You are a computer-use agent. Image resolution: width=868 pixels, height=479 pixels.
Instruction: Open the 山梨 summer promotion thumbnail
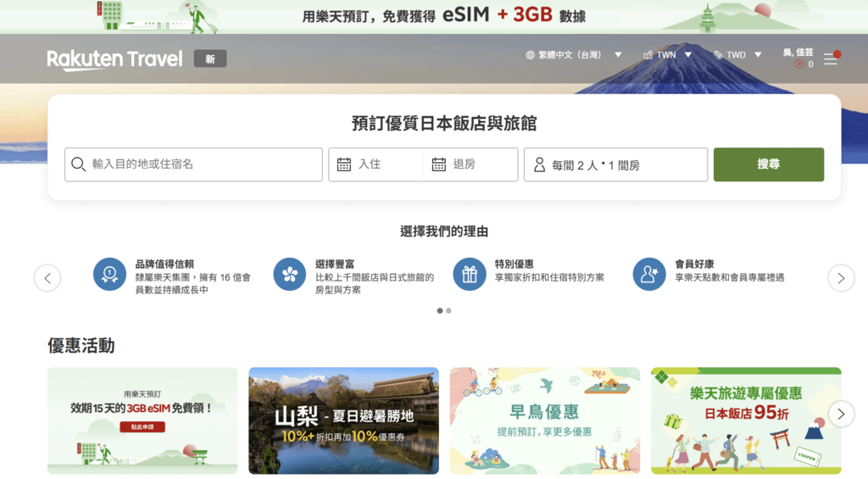pos(344,421)
